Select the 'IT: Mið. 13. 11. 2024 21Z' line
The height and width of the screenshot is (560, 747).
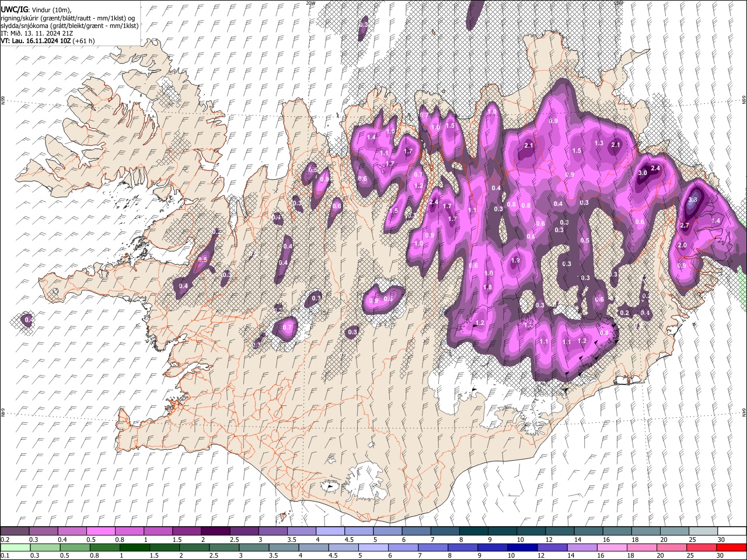click(37, 33)
